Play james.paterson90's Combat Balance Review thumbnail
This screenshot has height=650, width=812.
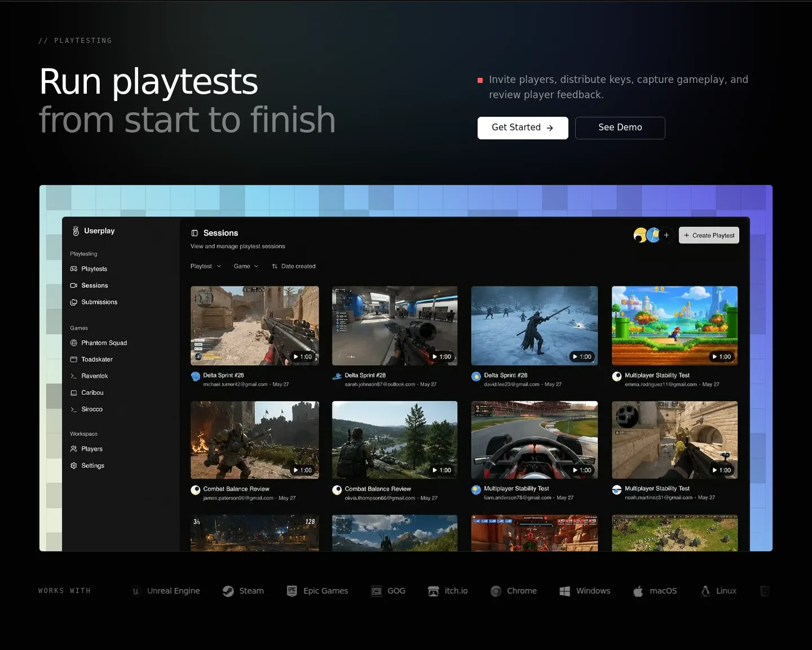[255, 440]
